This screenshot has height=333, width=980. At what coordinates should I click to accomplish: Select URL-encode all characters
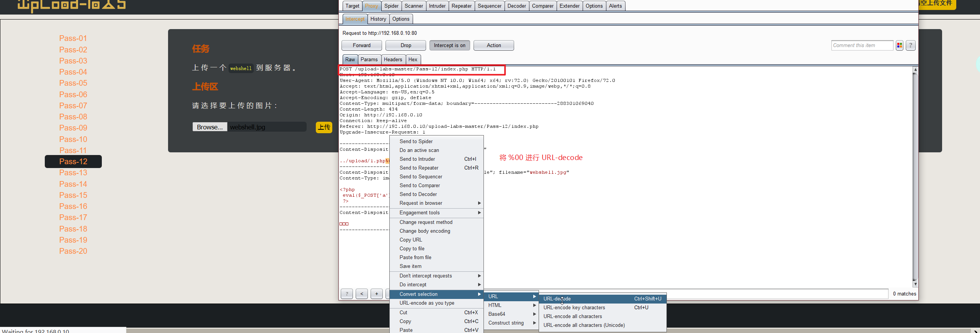[603, 317]
